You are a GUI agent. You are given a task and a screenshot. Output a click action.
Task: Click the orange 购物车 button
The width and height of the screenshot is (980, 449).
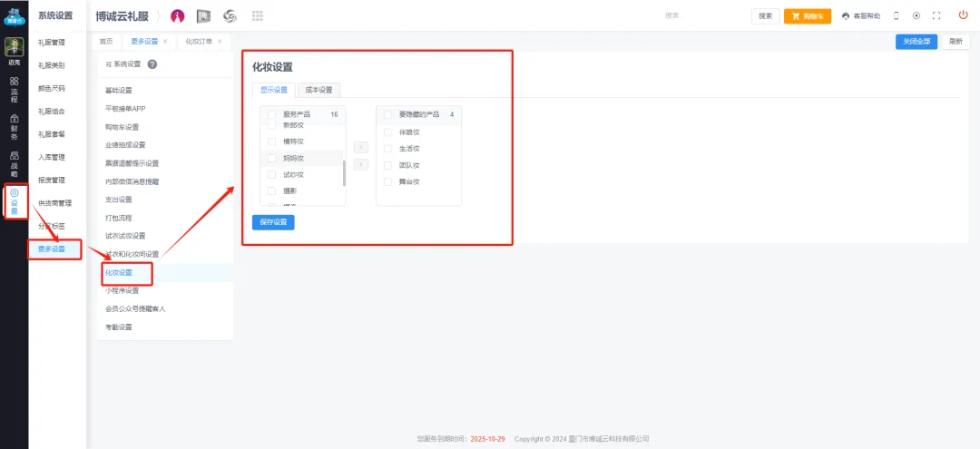pos(808,16)
